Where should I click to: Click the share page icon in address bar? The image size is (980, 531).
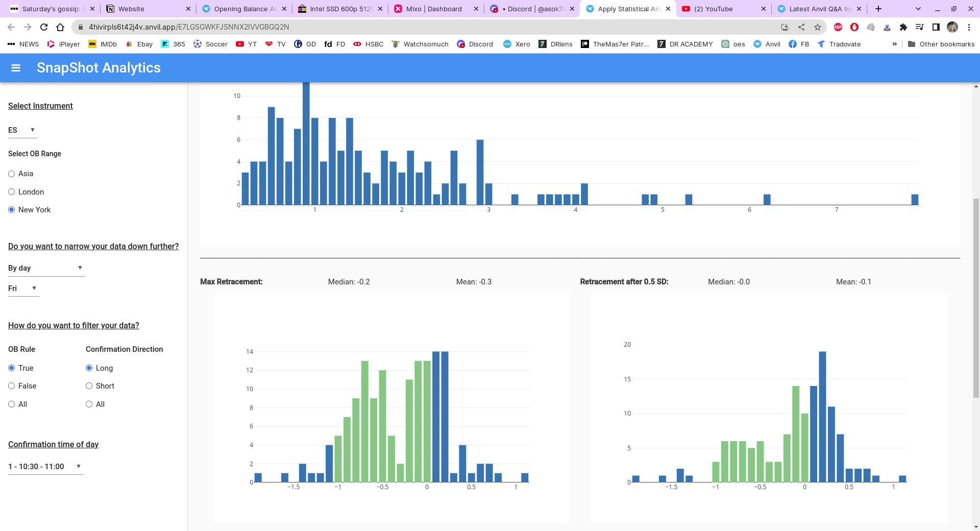pyautogui.click(x=801, y=27)
